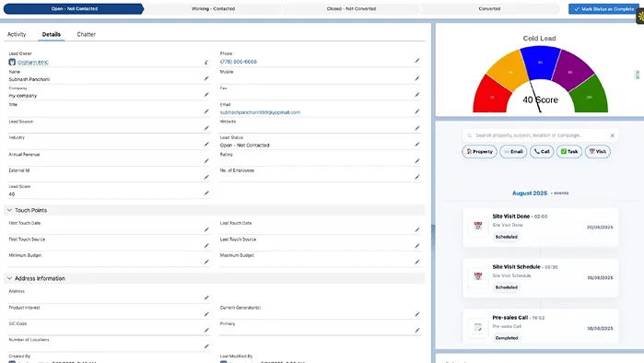Screen dimensions: 644x363
Task: Switch to the Activity tab
Action: pos(17,34)
